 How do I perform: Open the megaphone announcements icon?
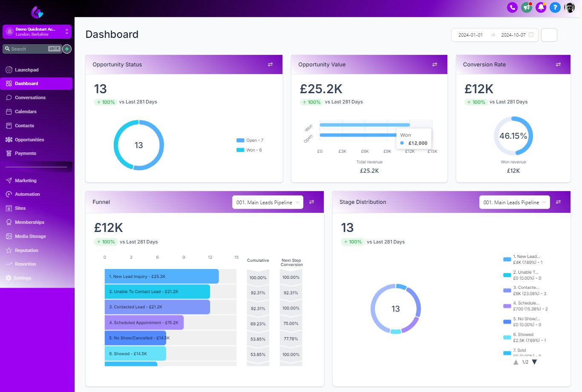coord(527,7)
